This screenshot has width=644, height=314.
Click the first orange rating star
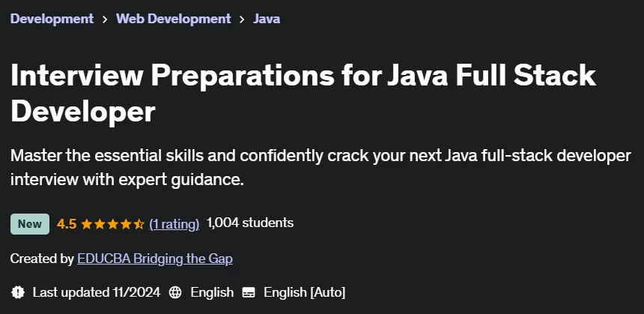click(87, 224)
